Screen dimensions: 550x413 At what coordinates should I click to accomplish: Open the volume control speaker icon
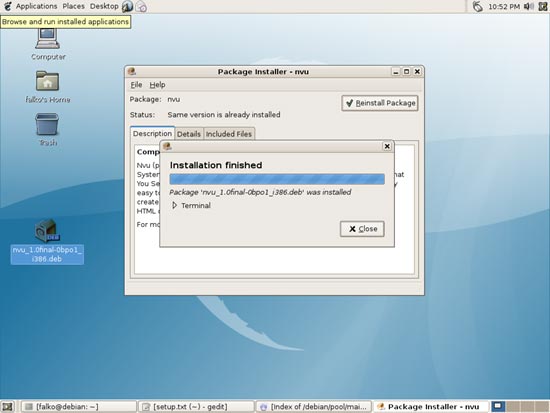pyautogui.click(x=529, y=6)
